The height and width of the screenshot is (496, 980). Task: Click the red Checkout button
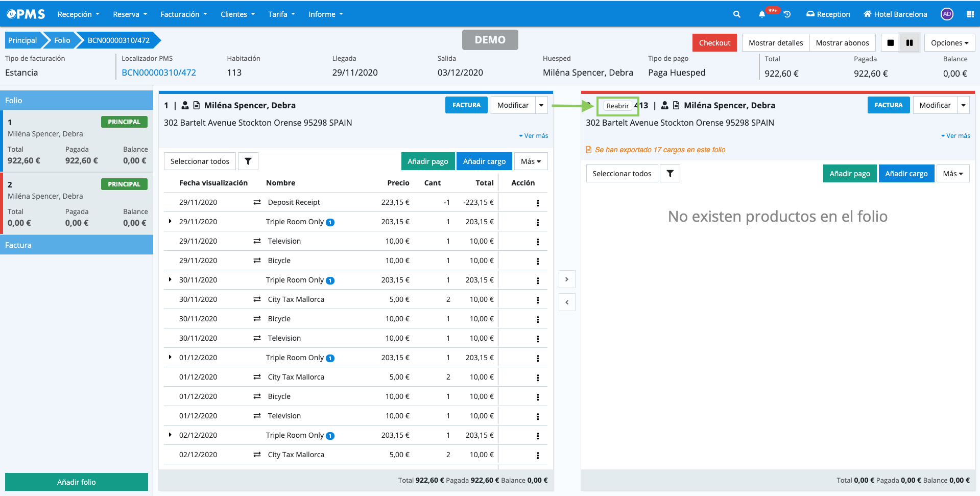(x=714, y=43)
